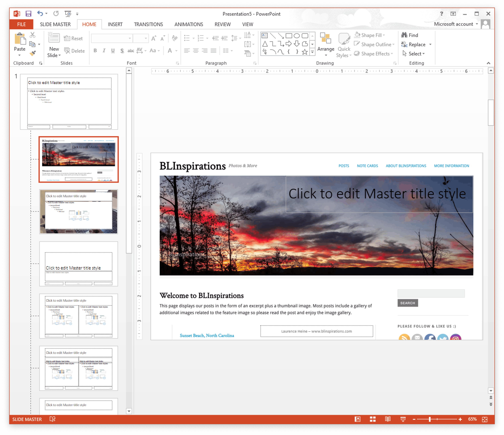Switch to Slide Sorter view
Screen dimensions: 504x435
[373, 419]
